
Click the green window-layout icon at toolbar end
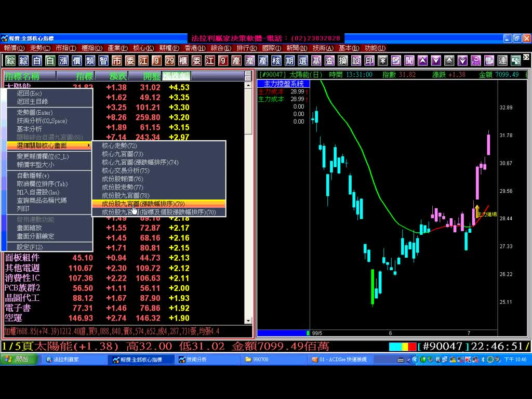click(x=516, y=61)
